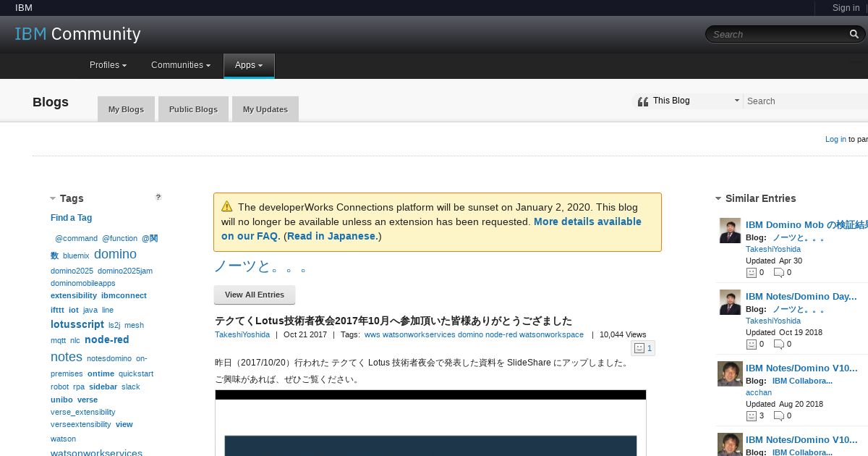Select the verse_extensibility tag
Viewport: 868px width, 456px height.
pyautogui.click(x=83, y=412)
